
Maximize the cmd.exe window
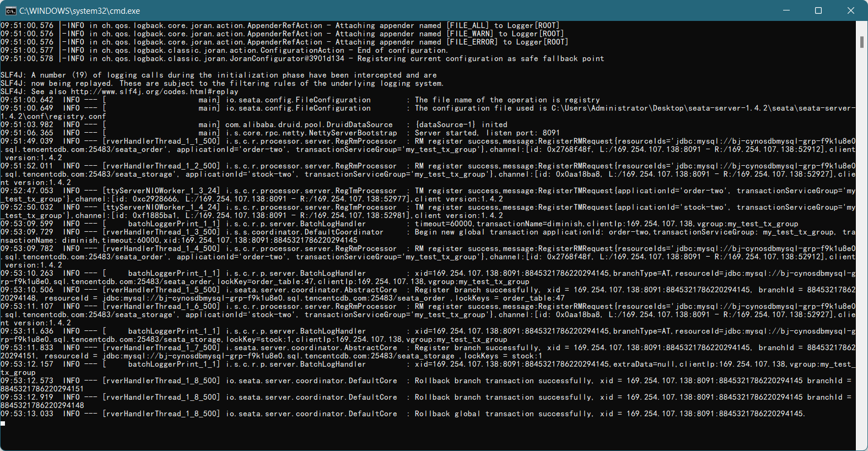818,10
